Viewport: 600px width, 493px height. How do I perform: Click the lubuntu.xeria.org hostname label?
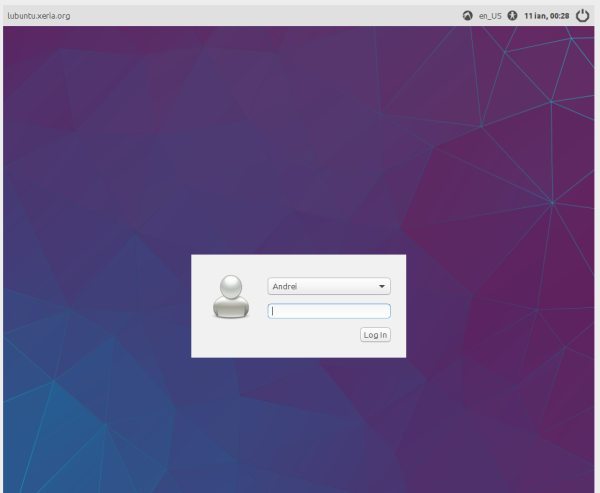[38, 16]
